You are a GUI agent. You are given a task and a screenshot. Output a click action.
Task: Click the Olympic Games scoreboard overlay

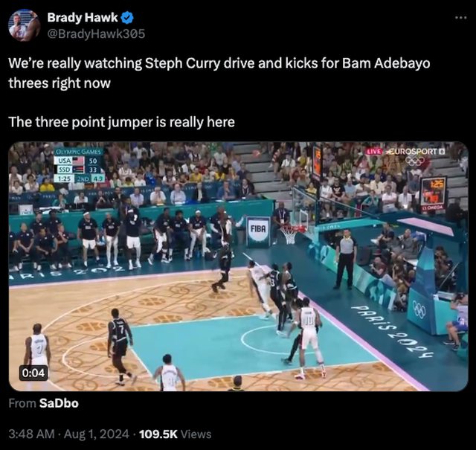point(79,165)
